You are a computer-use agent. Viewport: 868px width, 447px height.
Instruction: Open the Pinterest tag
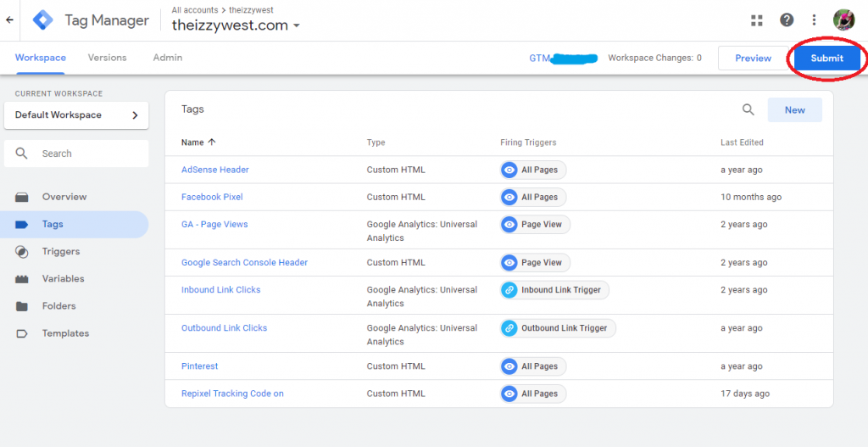coord(200,366)
